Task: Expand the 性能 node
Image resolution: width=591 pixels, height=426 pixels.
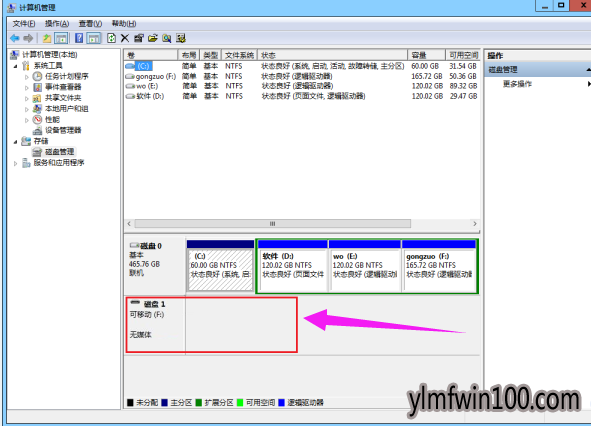Action: (27, 120)
